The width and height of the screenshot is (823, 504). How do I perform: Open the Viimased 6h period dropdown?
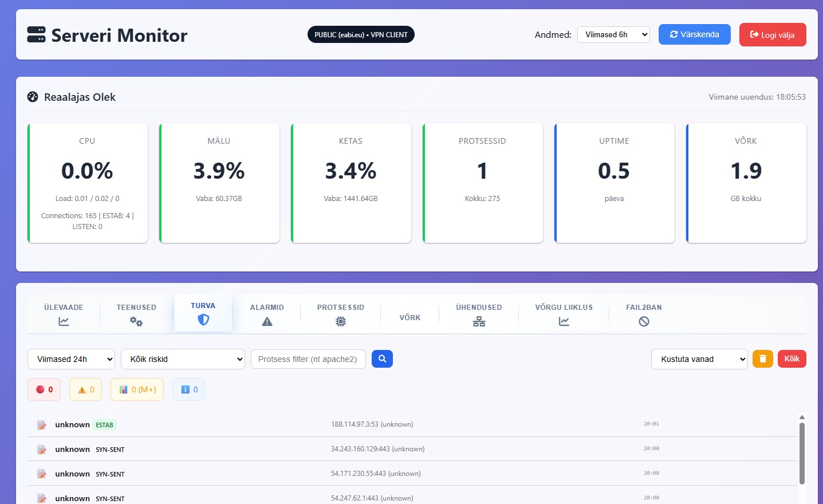click(x=613, y=34)
